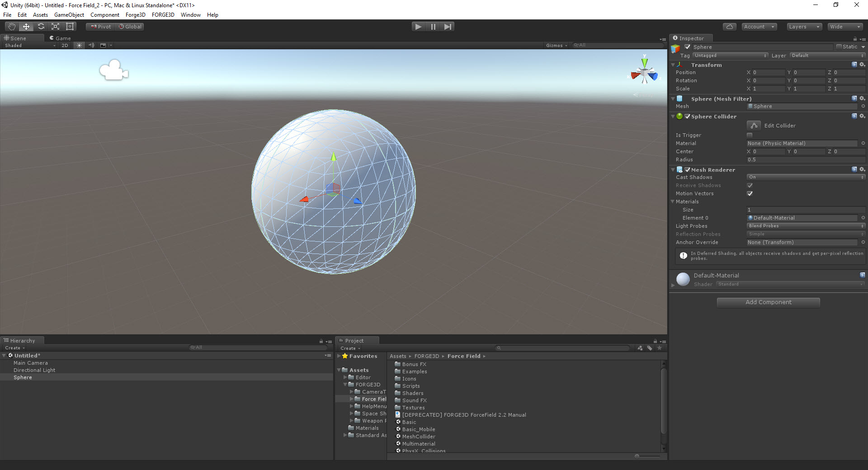Screen dimensions: 868x470
Task: Toggle Pivot handle position button
Action: point(101,27)
